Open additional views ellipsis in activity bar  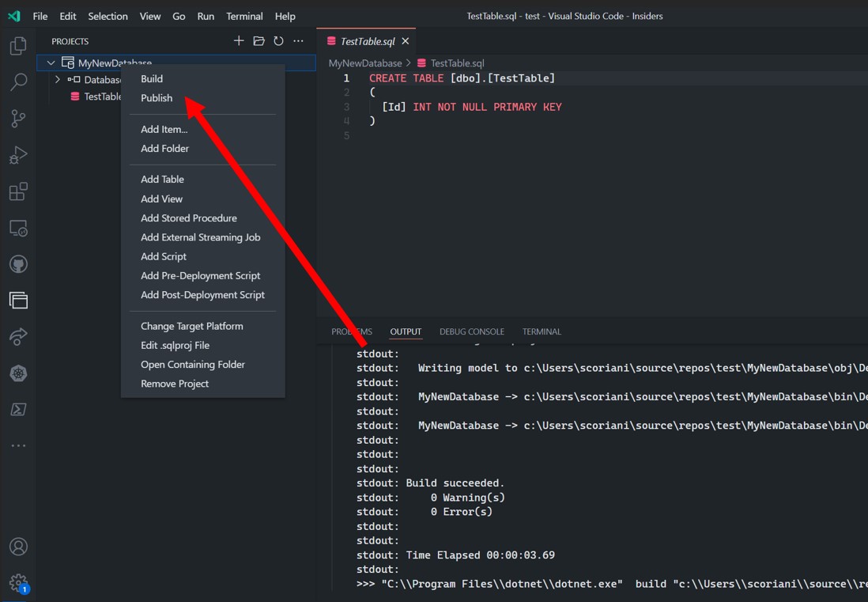[x=17, y=446]
